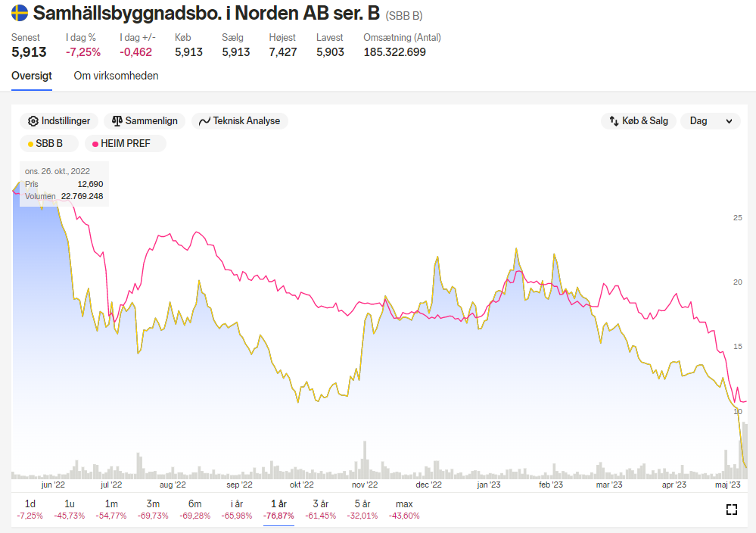Click the HEIM PREF legend chip
The image size is (756, 533).
126,144
